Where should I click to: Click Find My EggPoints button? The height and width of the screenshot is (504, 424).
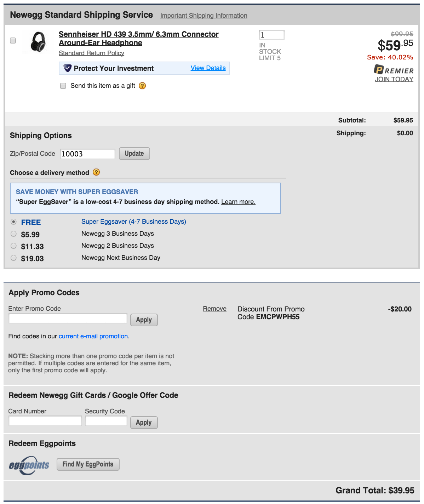click(x=88, y=464)
